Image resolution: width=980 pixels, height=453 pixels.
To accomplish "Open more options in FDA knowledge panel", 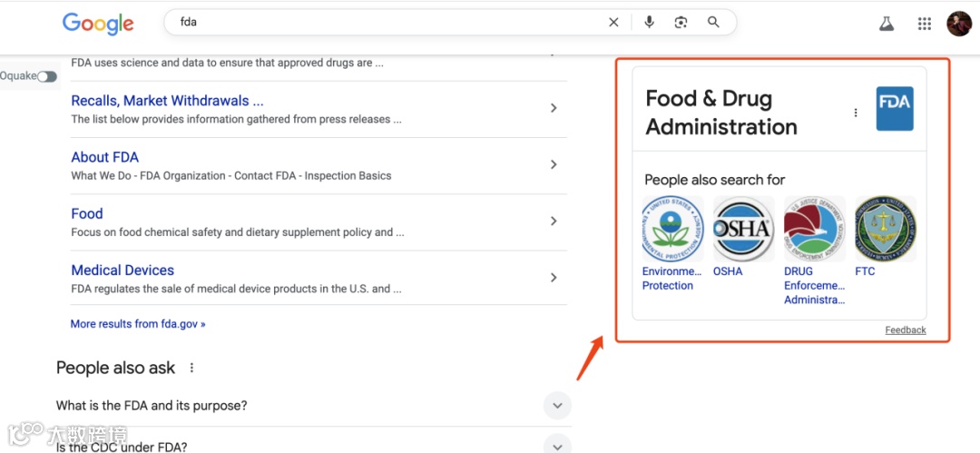I will (x=855, y=113).
